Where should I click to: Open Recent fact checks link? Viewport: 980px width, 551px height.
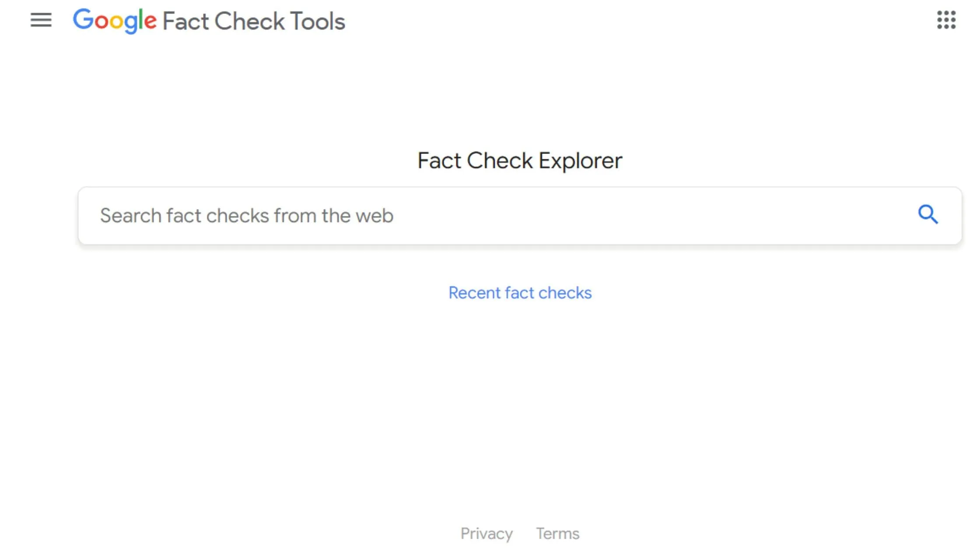pyautogui.click(x=520, y=293)
